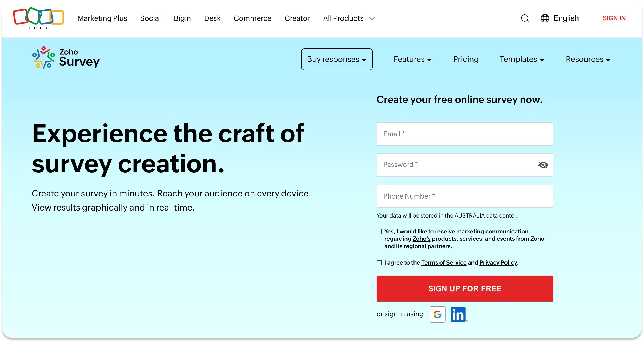The height and width of the screenshot is (342, 644).
Task: Click SIGN UP FOR FREE
Action: tap(464, 288)
